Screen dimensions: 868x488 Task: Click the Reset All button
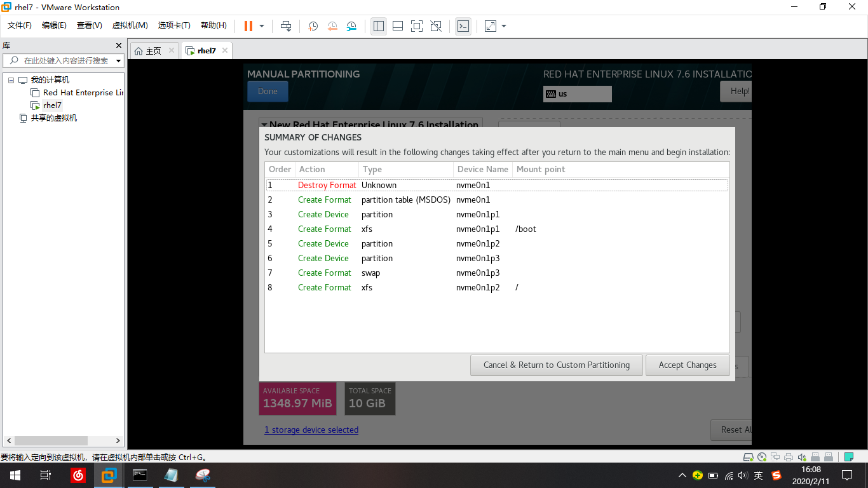pos(731,430)
